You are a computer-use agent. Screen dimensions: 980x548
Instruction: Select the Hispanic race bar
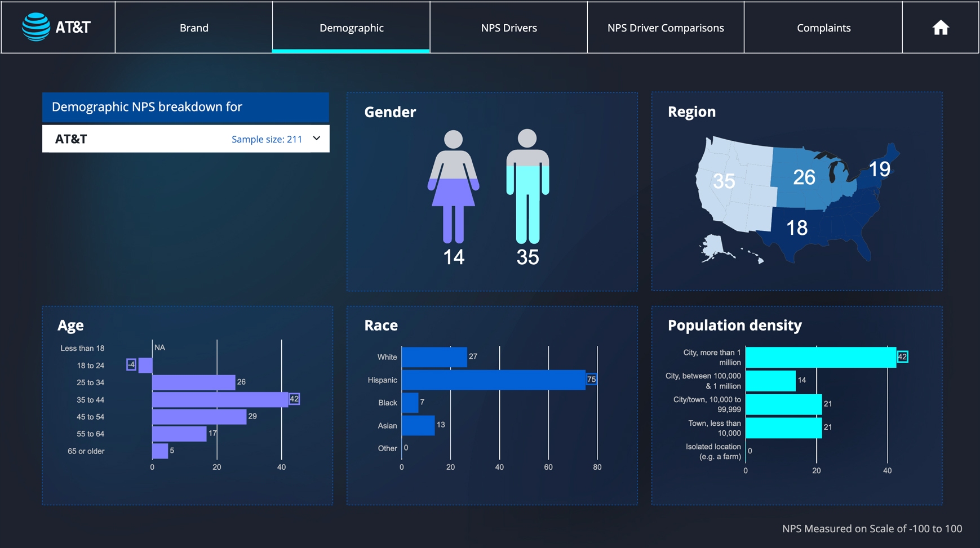pyautogui.click(x=494, y=380)
